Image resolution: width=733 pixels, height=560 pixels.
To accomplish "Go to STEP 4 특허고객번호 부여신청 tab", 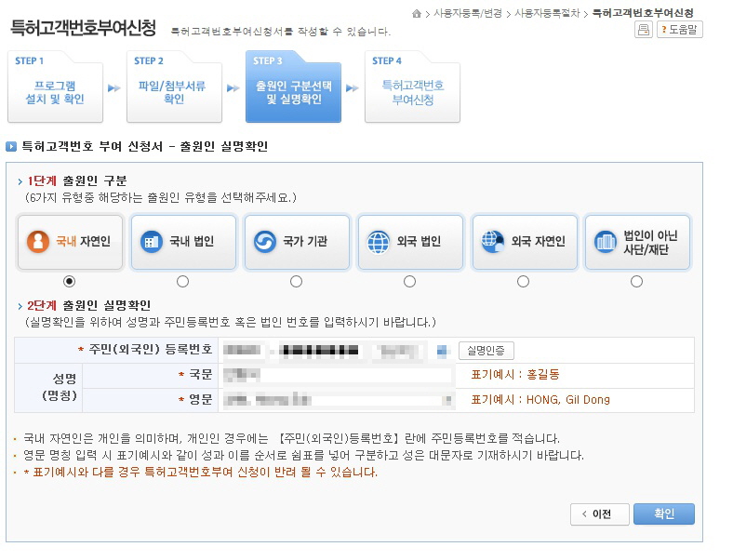I will tap(412, 87).
